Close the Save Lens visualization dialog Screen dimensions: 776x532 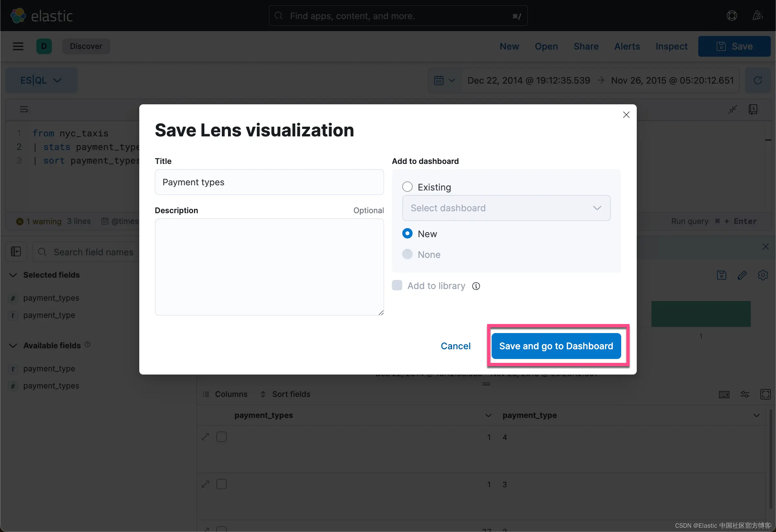tap(626, 115)
